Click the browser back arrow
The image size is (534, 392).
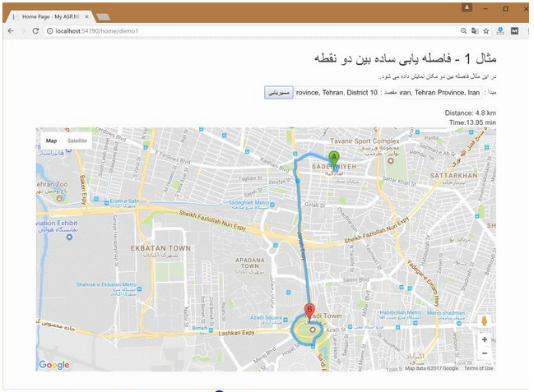point(11,31)
